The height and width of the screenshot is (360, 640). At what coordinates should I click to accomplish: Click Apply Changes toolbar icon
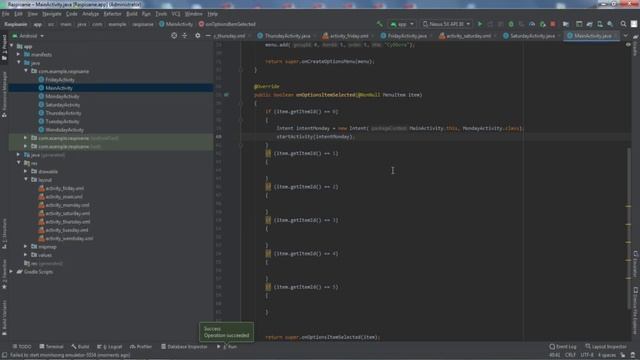(x=490, y=24)
